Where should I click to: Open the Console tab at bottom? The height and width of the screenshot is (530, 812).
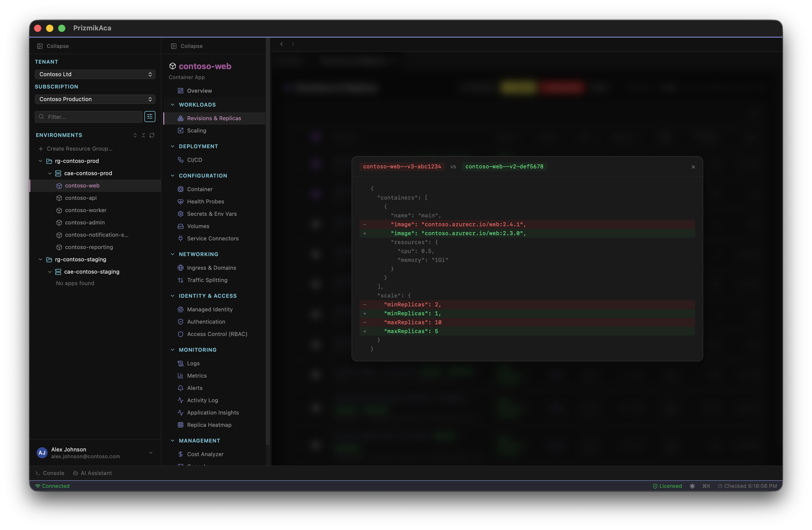(x=50, y=473)
